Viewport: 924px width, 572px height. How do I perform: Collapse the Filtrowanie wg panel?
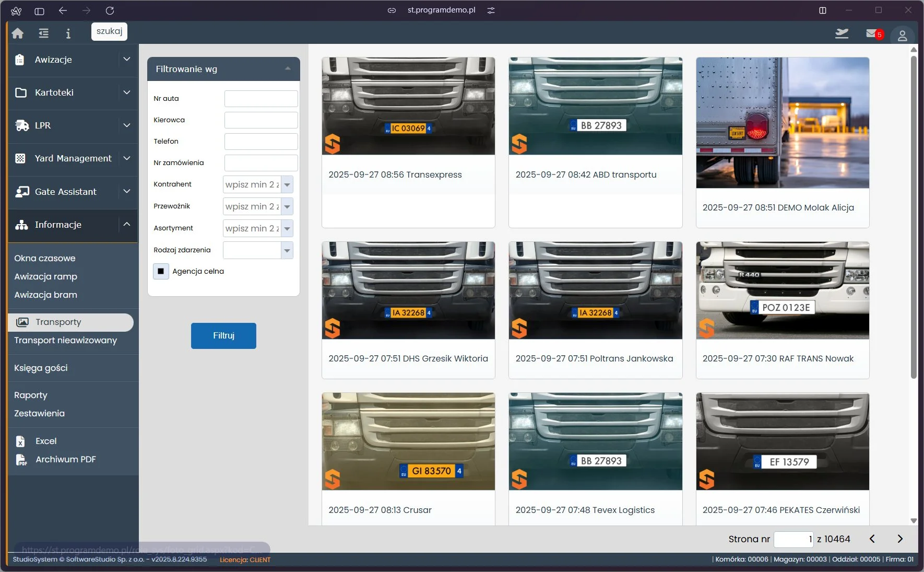click(288, 69)
